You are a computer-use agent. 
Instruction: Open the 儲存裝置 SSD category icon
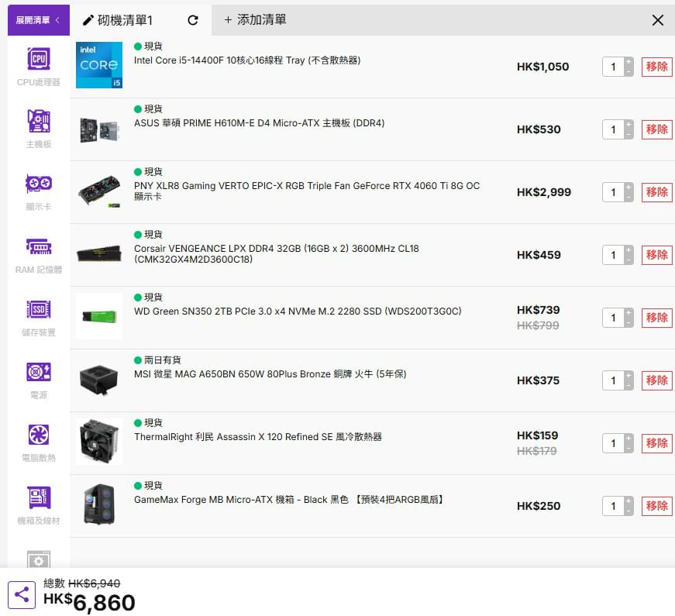point(39,310)
